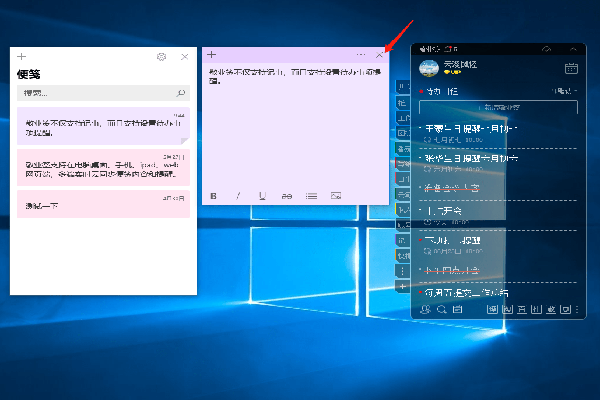Viewport: 600px width, 400px height.
Task: Open the contacts icon in the dark app's bottom bar
Action: pyautogui.click(x=425, y=309)
